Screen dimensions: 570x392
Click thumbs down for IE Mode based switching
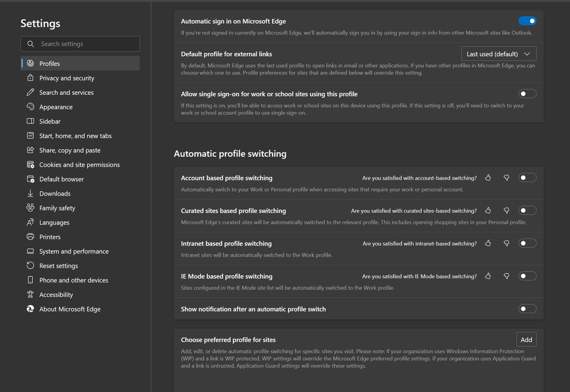(506, 276)
